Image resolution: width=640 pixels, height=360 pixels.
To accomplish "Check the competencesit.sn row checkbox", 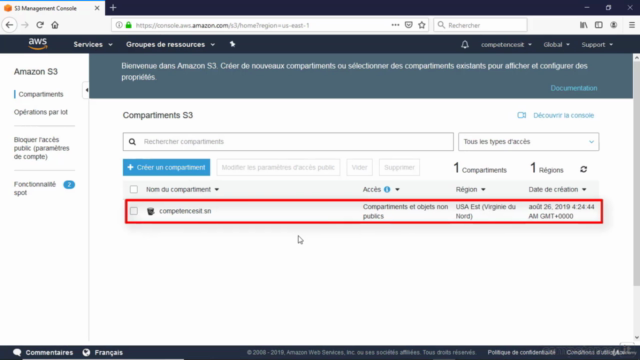I will click(x=133, y=211).
